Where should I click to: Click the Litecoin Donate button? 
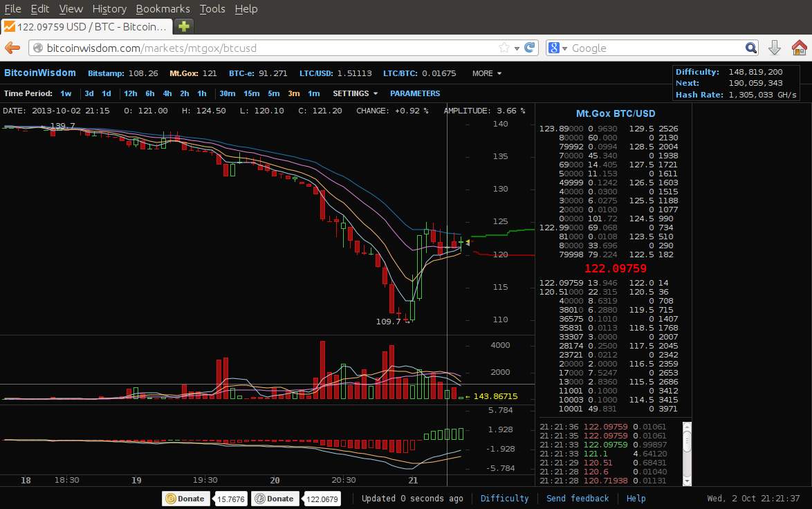click(275, 499)
